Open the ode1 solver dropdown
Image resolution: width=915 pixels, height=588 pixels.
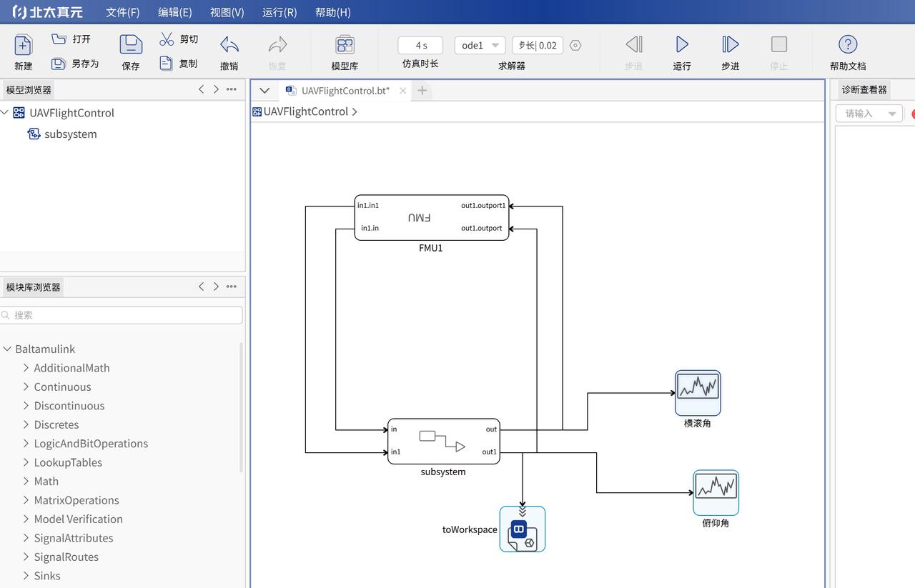tap(480, 45)
